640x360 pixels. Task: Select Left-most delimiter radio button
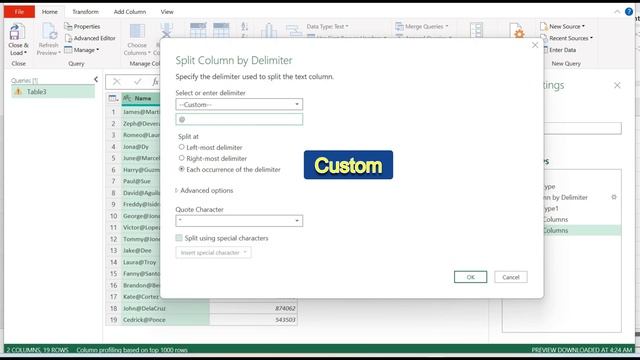pyautogui.click(x=182, y=147)
